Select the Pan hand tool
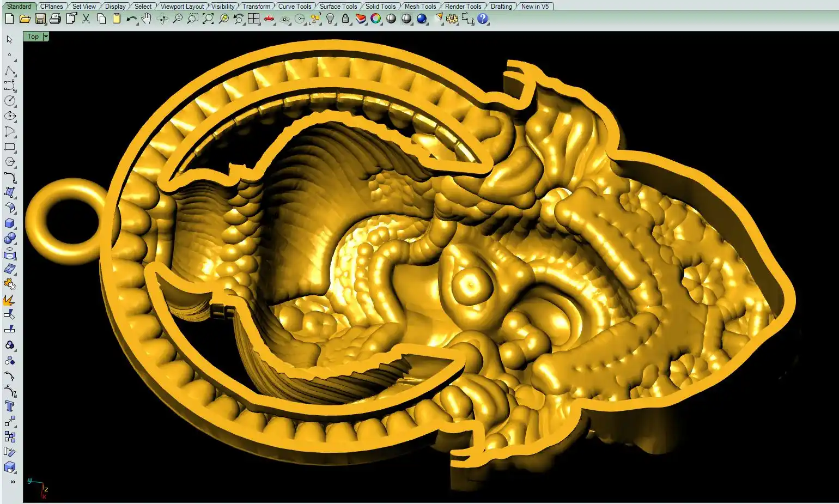Screen dimensions: 839x504 pos(146,19)
